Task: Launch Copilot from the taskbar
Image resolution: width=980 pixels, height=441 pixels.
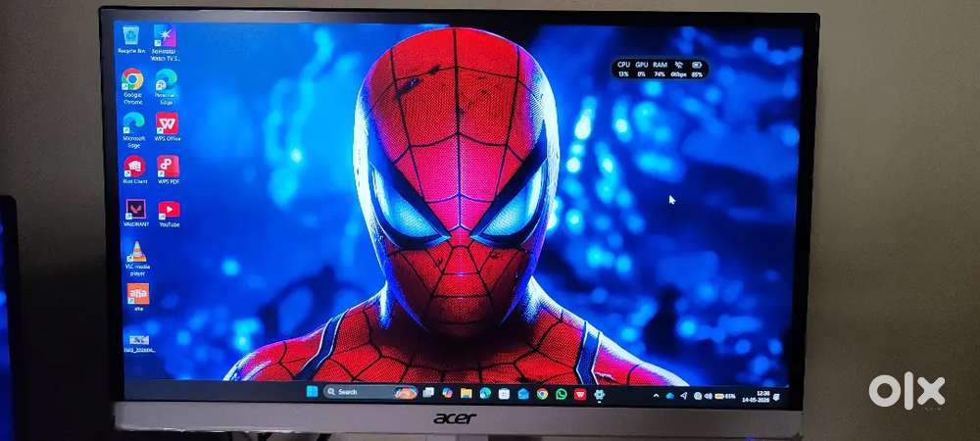Action: tap(448, 393)
